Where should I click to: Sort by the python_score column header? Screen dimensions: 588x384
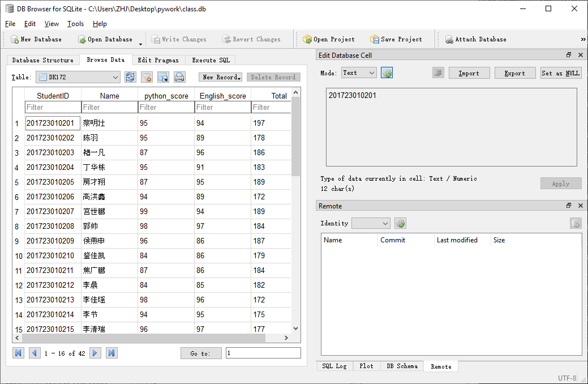(x=166, y=96)
